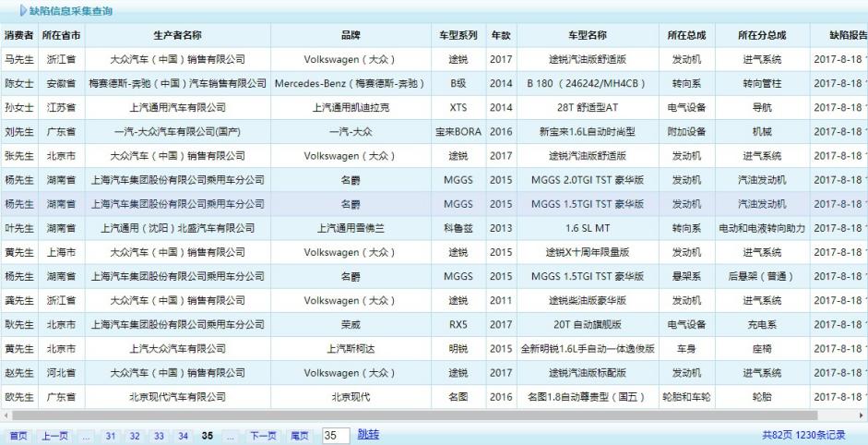Click the 孙女士 consumer cell
868x445 pixels.
point(19,107)
